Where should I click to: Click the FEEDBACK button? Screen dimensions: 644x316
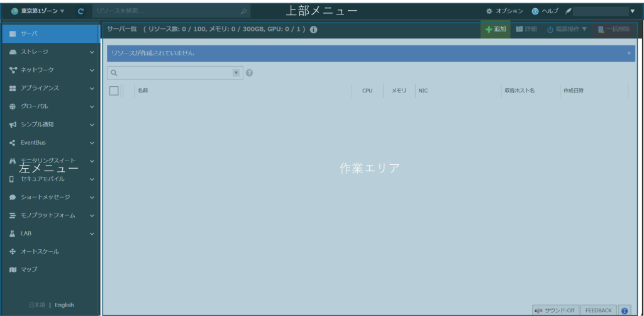point(597,310)
